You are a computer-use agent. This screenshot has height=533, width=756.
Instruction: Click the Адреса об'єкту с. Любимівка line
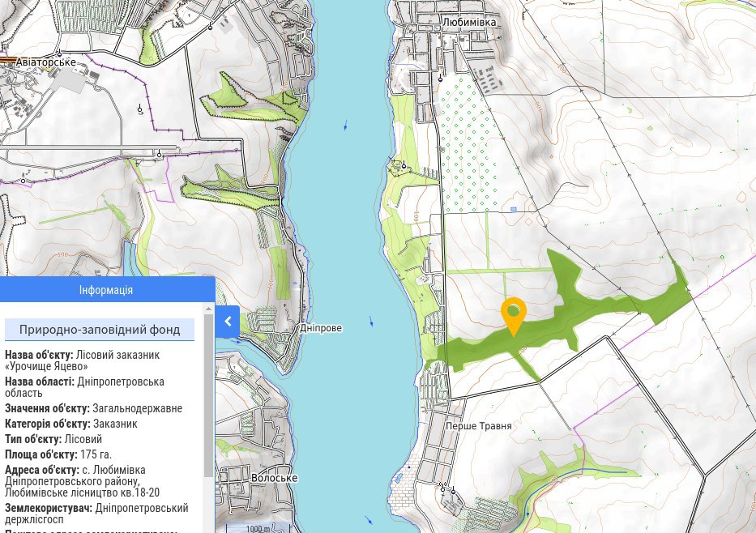(82, 481)
